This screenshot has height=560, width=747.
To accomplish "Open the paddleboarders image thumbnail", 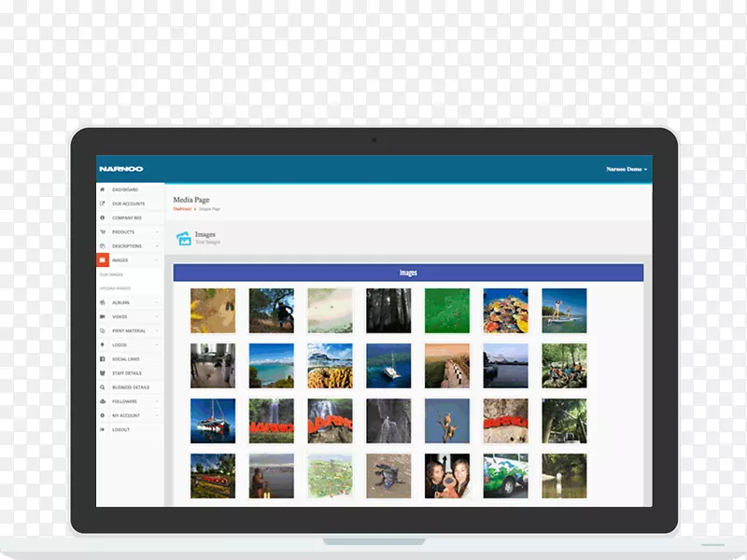I will pyautogui.click(x=564, y=311).
